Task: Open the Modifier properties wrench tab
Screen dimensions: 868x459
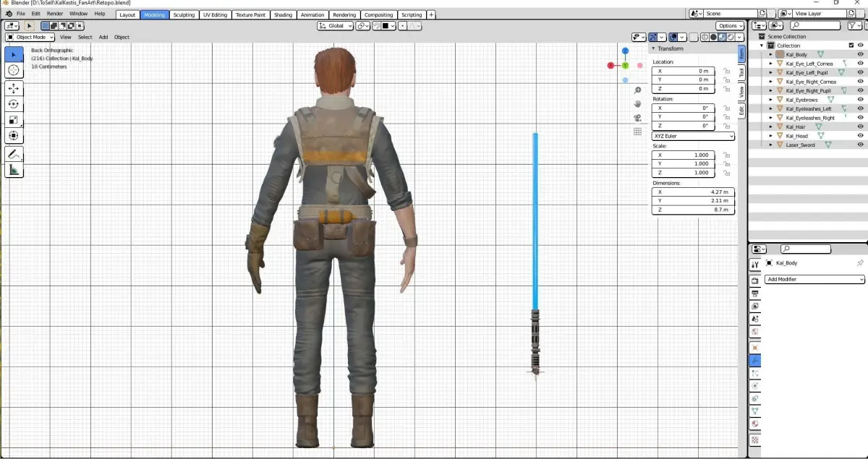Action: (x=755, y=361)
